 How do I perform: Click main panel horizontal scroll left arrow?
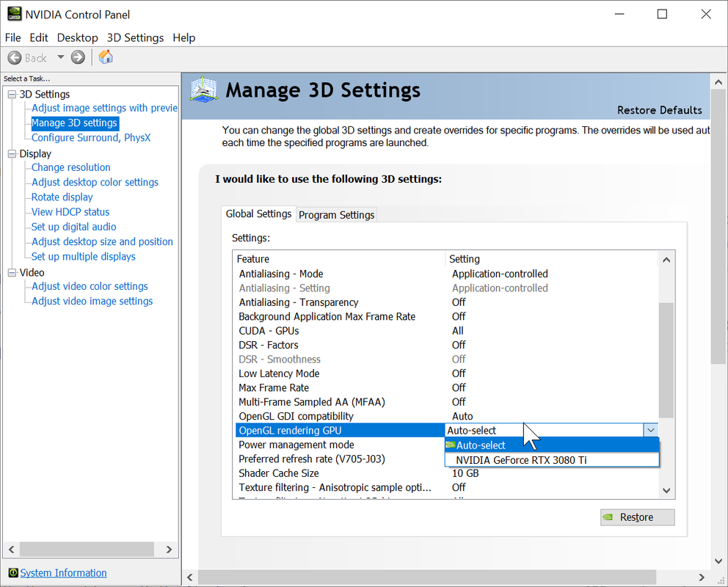tap(190, 577)
